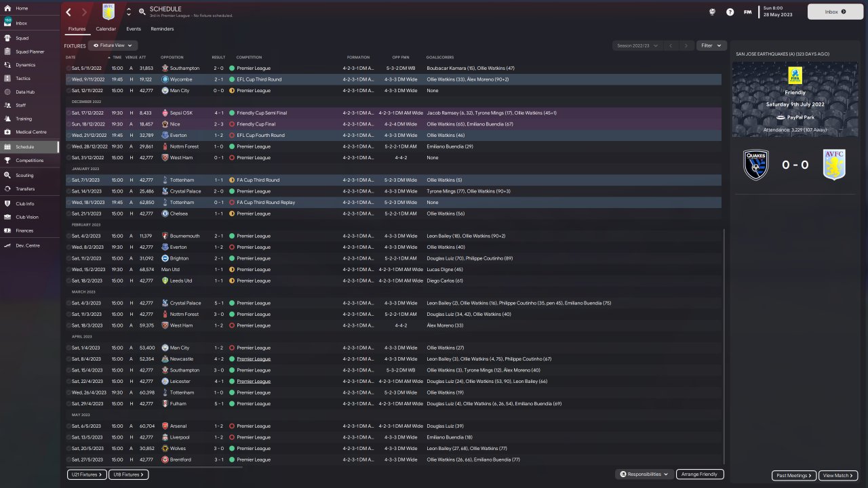868x488 pixels.
Task: Open Past Meetings
Action: tap(793, 476)
